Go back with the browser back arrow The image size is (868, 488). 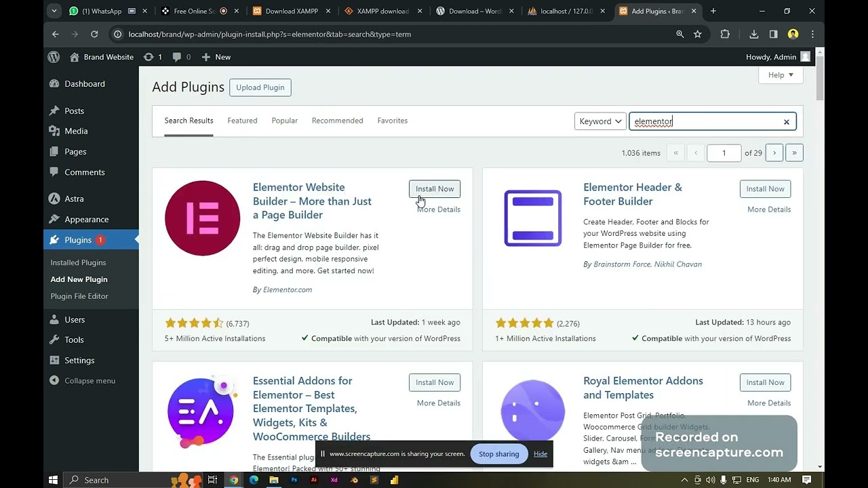(x=56, y=34)
